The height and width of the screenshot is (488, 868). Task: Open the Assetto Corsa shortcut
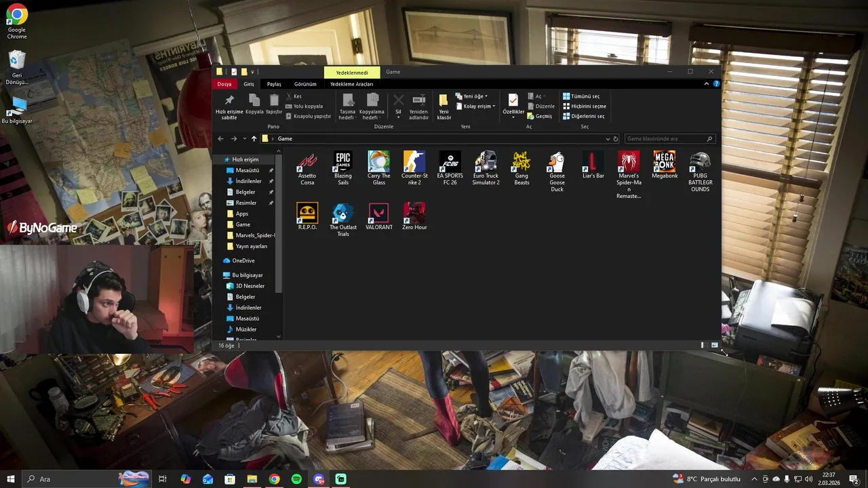click(307, 169)
